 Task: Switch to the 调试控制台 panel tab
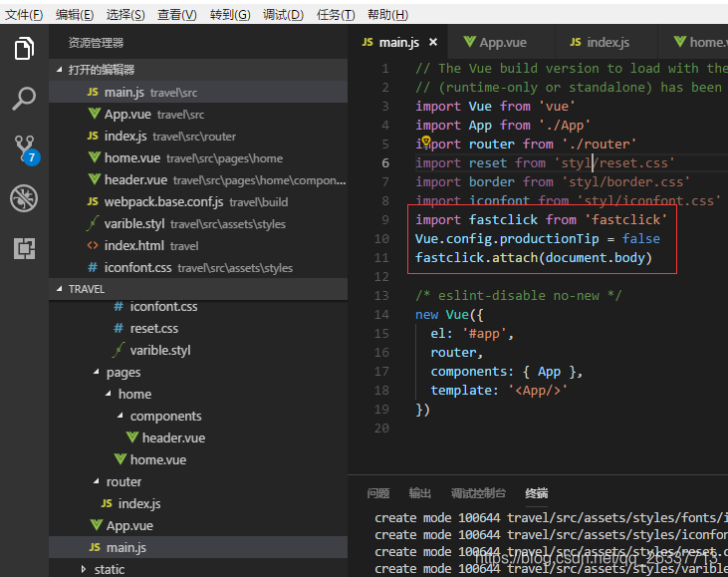coord(478,493)
